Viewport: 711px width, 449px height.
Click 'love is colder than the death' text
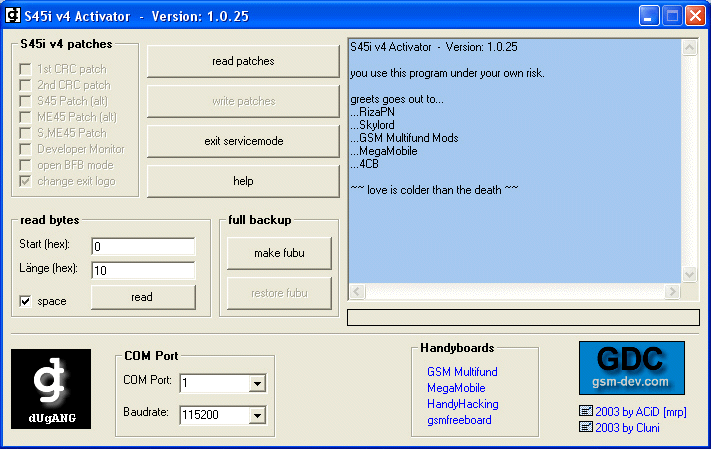(434, 190)
